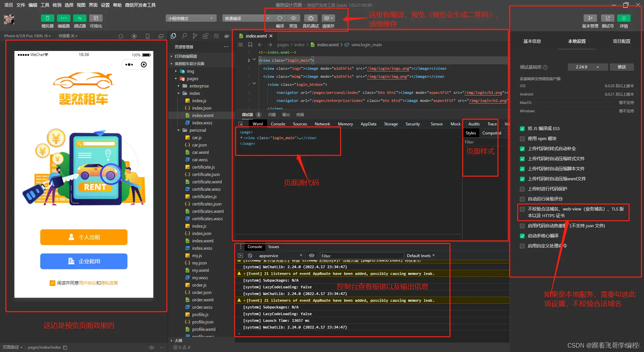Toggle the 编辑器 (editor) panel button
The height and width of the screenshot is (352, 644).
click(x=63, y=18)
